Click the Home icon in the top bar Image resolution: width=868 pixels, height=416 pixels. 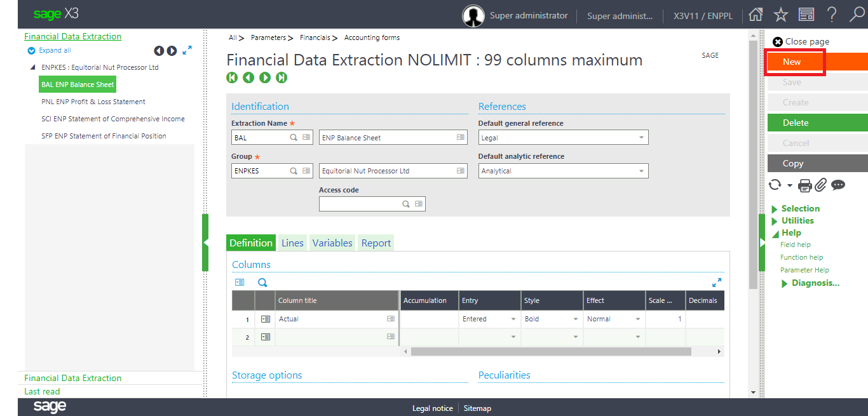click(756, 13)
